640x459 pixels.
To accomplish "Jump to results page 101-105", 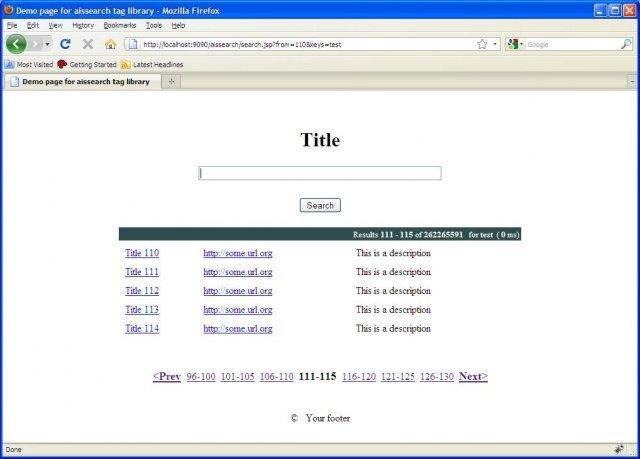I will click(x=238, y=377).
